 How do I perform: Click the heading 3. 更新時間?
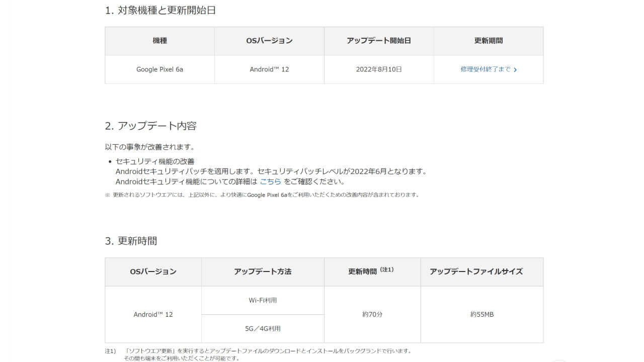131,241
